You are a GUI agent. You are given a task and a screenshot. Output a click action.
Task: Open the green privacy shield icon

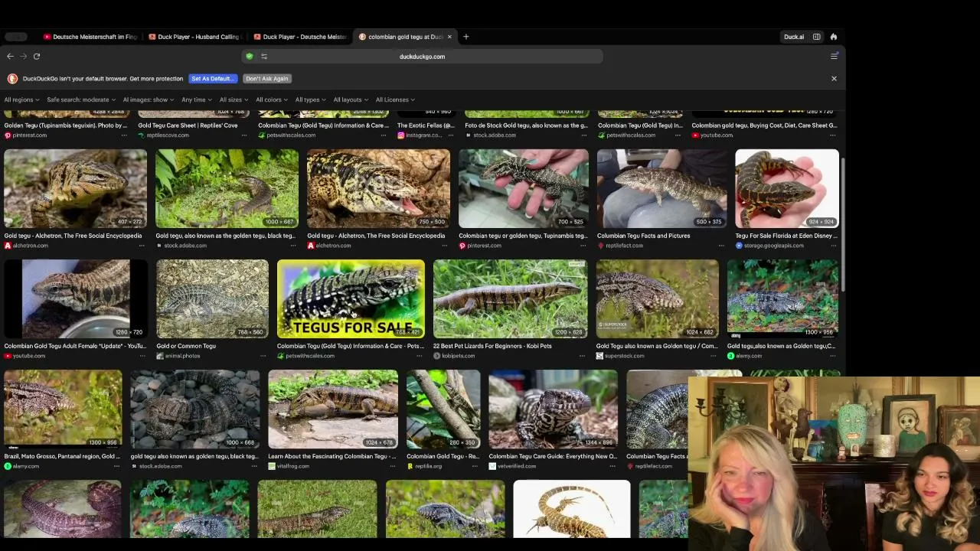point(249,56)
